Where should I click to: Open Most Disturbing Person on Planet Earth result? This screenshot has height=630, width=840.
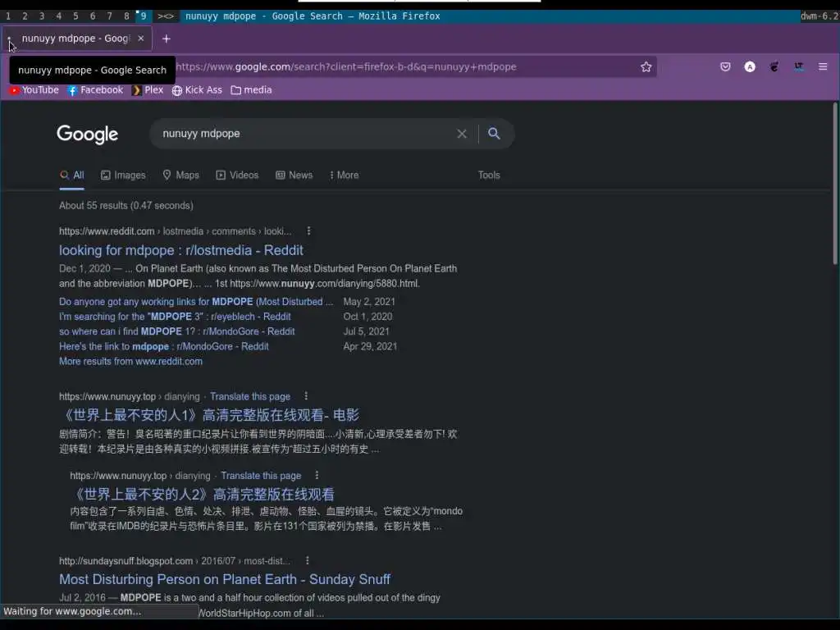[225, 579]
